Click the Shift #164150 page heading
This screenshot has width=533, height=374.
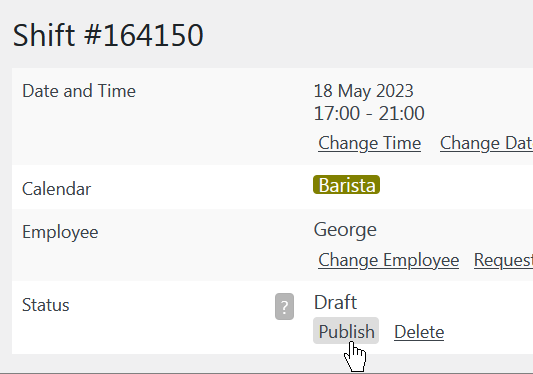pyautogui.click(x=108, y=35)
